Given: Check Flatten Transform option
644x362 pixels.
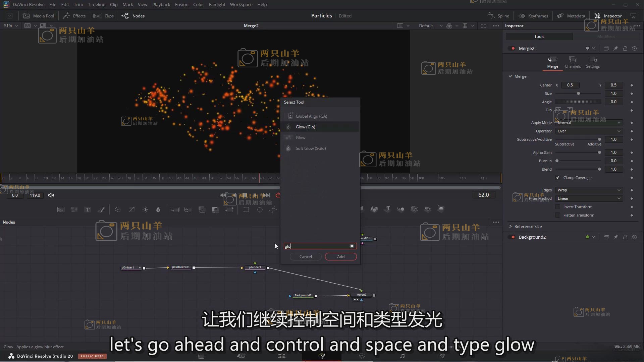Looking at the screenshot, I should (557, 215).
